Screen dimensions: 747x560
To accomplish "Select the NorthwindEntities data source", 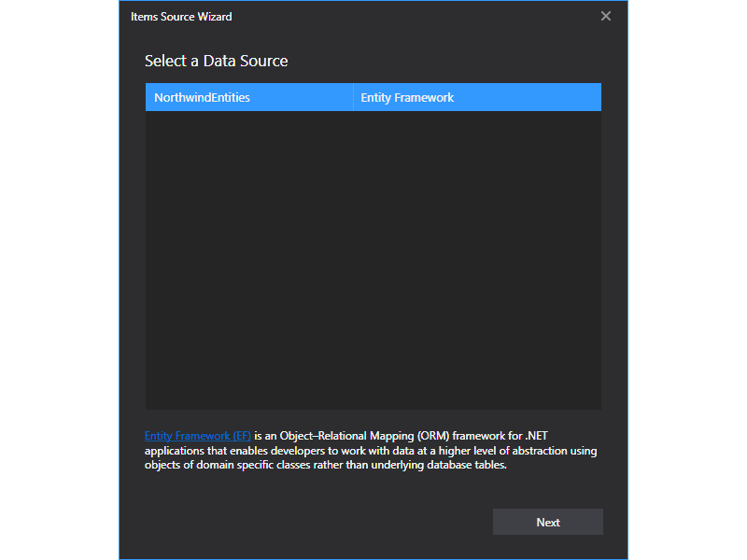I will [203, 97].
